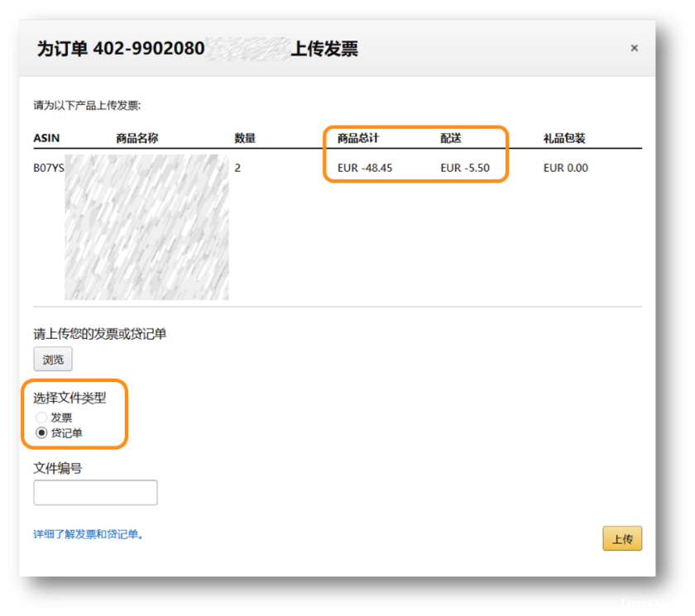
Task: Click the 选择文件类型 label
Action: pyautogui.click(x=69, y=398)
